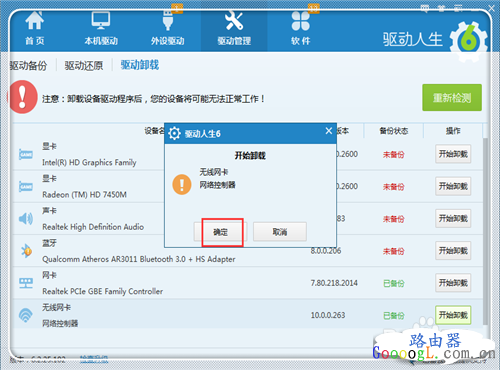Switch to the 驱动备份 tab
The image size is (500, 370).
(x=28, y=65)
